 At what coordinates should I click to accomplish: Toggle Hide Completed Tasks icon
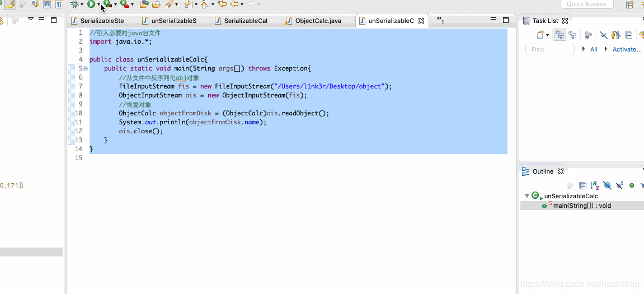(604, 35)
